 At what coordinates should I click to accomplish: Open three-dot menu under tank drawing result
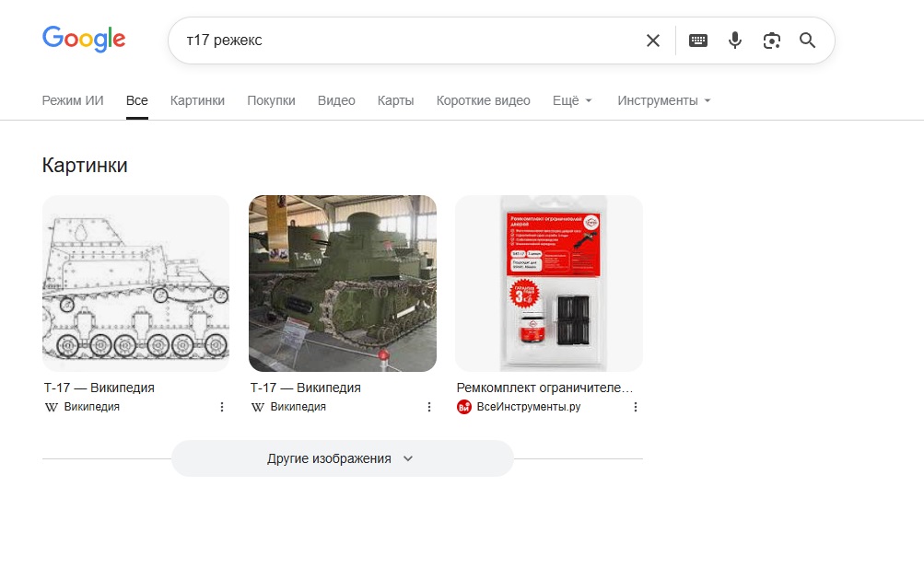click(222, 407)
